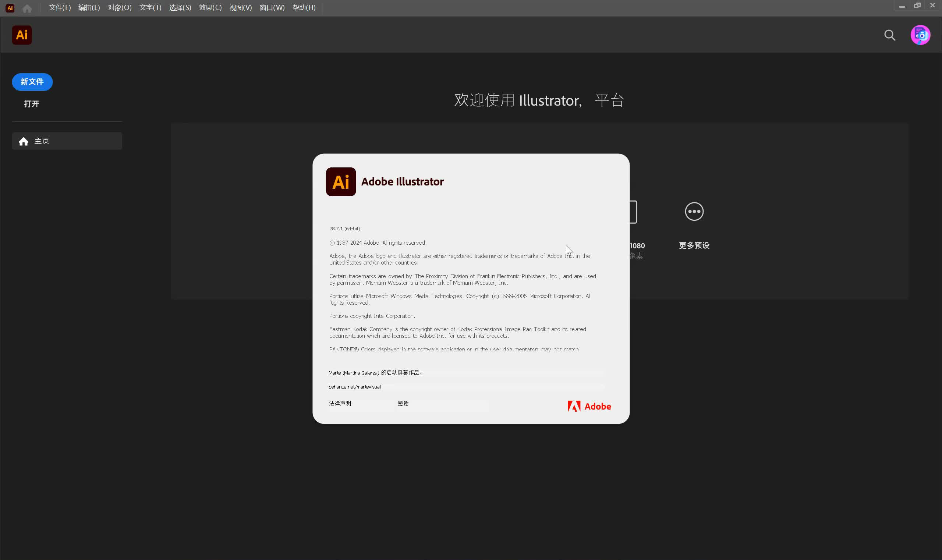Click the More Presets ellipsis icon

pos(694,211)
